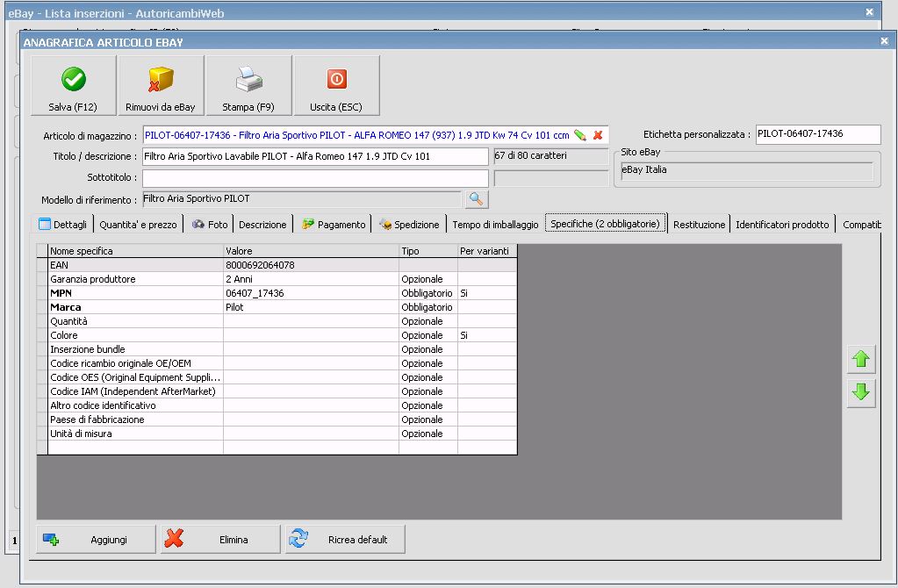Select the Garanzia produttore row value cell
Viewport: 898px width, 588px height.
311,279
